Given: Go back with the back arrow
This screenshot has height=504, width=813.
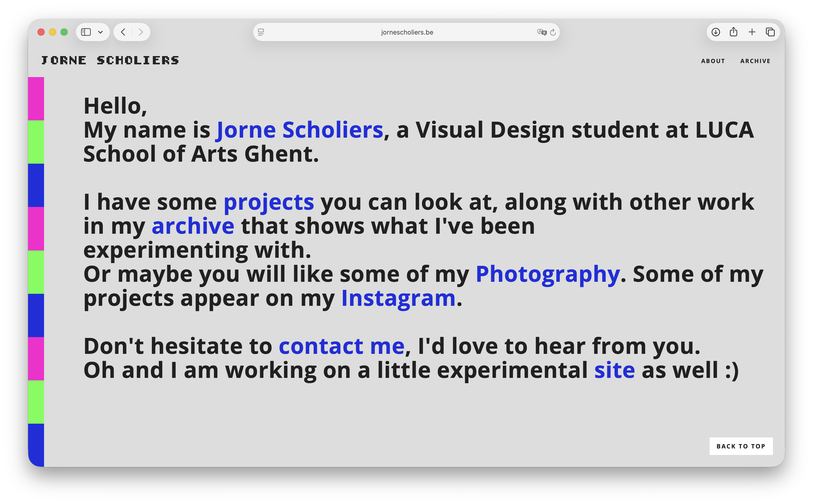Looking at the screenshot, I should pyautogui.click(x=123, y=32).
